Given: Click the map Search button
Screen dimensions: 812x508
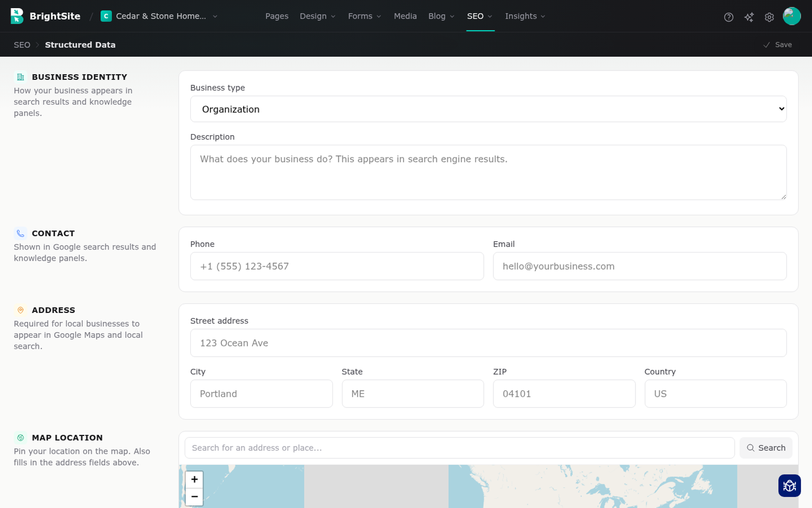Looking at the screenshot, I should coord(766,448).
